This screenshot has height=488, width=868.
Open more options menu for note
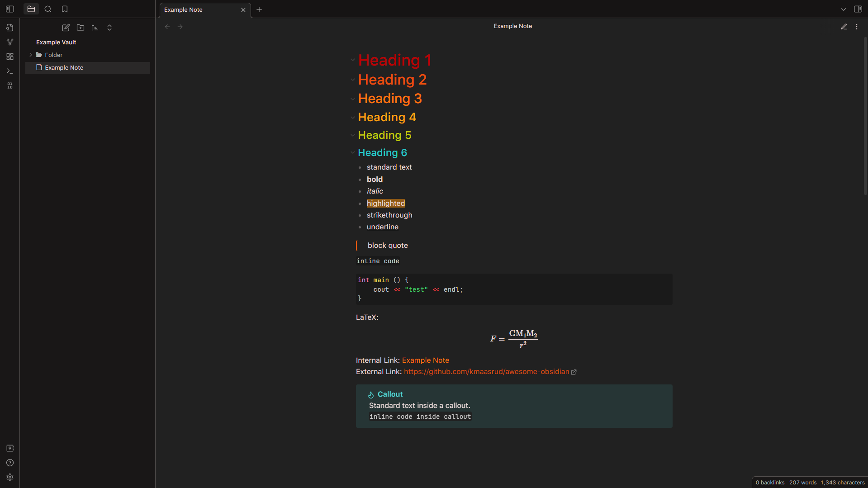(857, 27)
